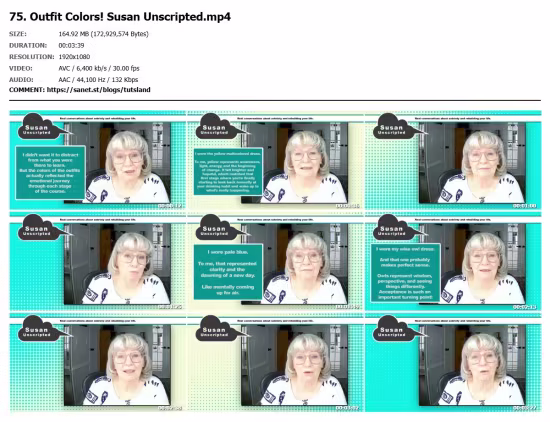This screenshot has height=422, width=550.
Task: Click the 'owl dress' caption box
Action: tap(405, 273)
